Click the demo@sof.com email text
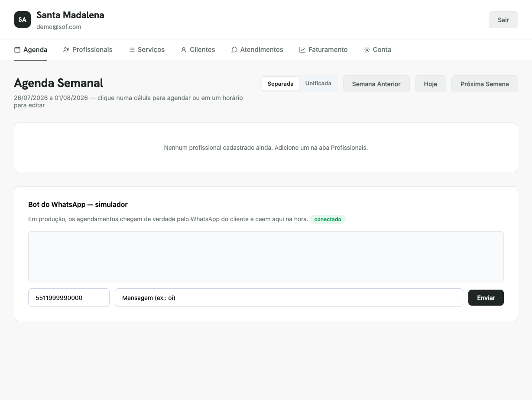 59,27
